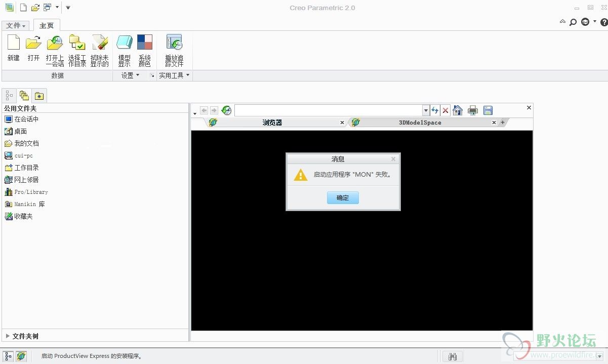Switch to the folder browser navigator tab
This screenshot has width=608, height=364.
click(24, 95)
